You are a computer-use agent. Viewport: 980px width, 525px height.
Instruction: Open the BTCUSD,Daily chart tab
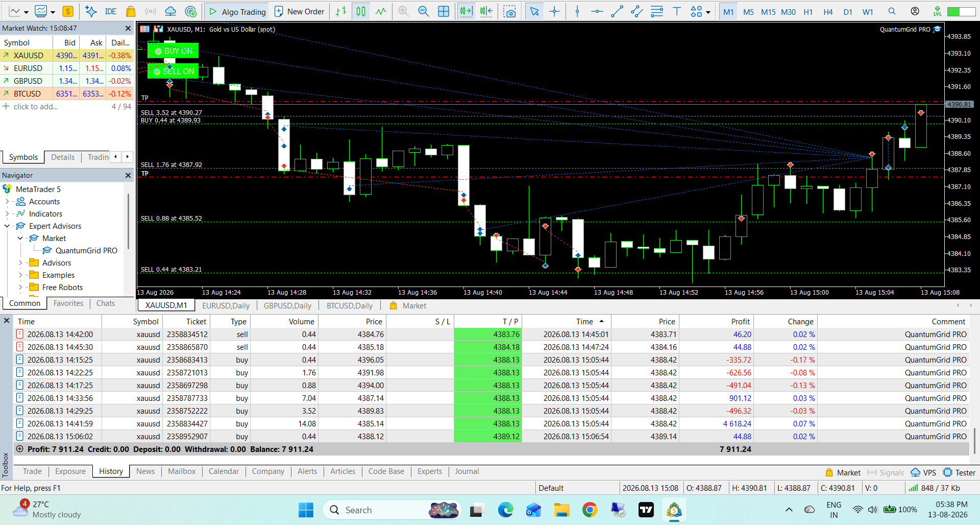pos(350,305)
